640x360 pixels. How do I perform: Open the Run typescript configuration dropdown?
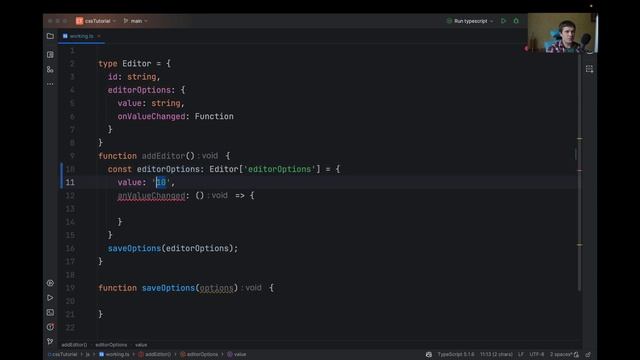(470, 21)
